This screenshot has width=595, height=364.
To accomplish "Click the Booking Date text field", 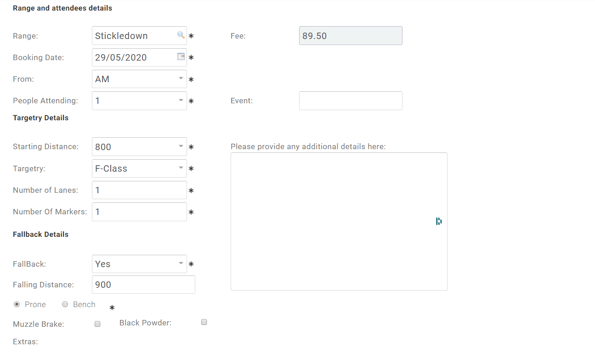I will point(133,57).
